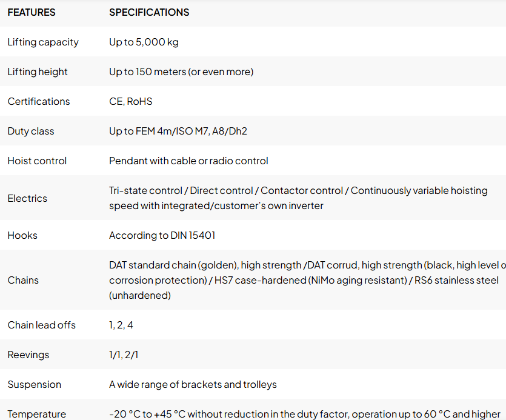The width and height of the screenshot is (506, 420).
Task: Click the SPECIFICATIONS column header
Action: point(149,12)
